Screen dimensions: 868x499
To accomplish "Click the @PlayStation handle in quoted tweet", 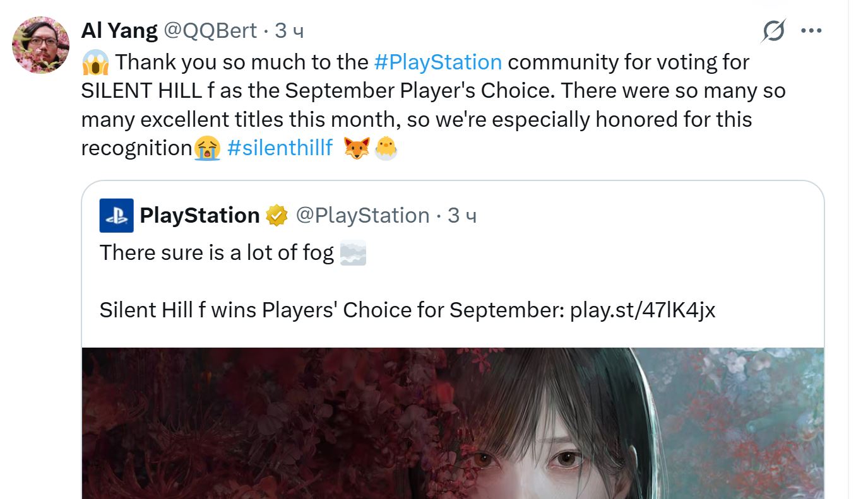I will (x=362, y=216).
